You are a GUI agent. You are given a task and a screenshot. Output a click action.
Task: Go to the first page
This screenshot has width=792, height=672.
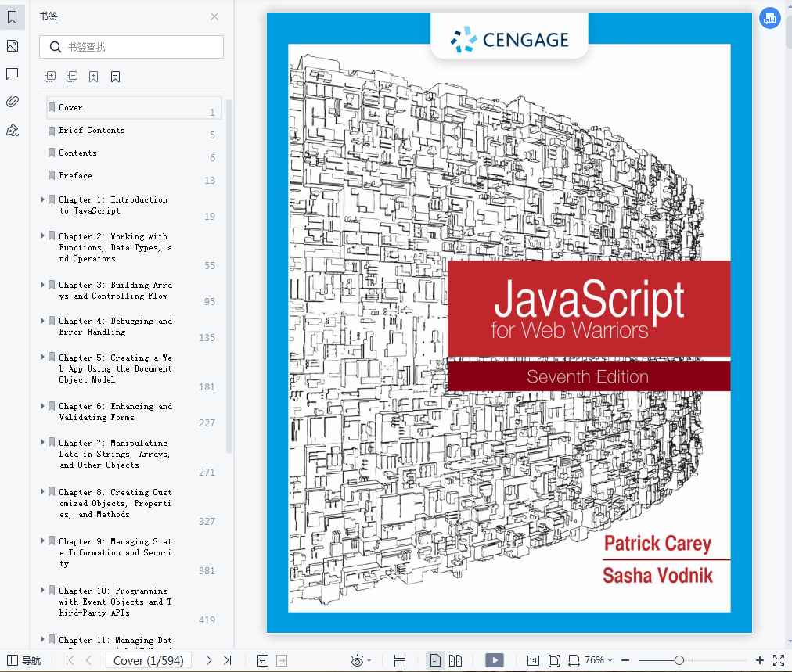click(x=70, y=660)
